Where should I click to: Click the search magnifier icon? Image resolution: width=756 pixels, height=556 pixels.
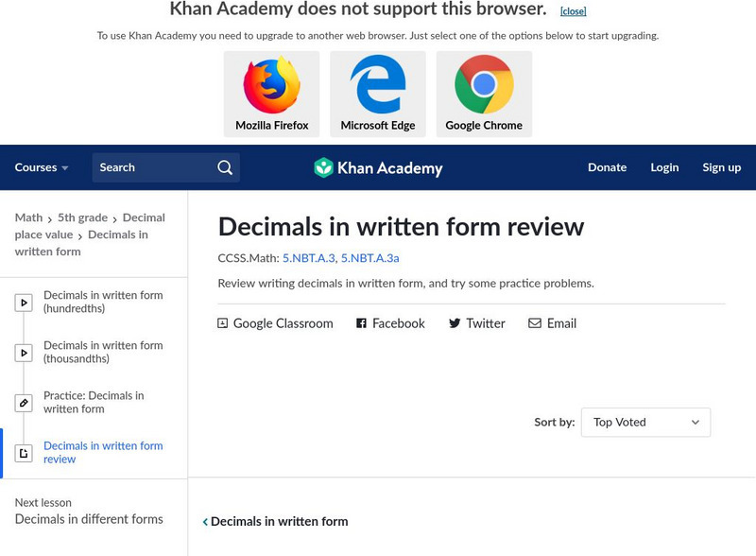point(225,167)
